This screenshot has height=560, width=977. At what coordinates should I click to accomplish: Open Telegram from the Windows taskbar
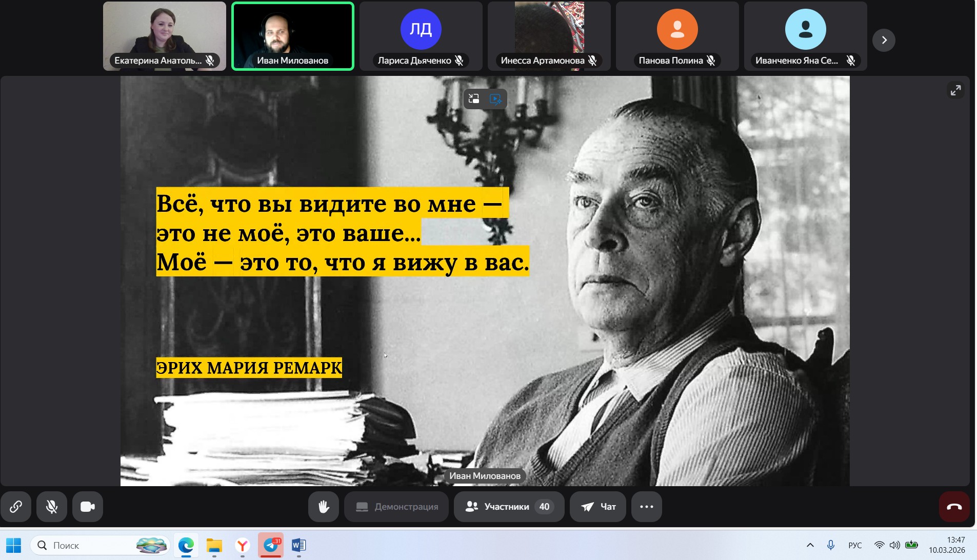pos(271,545)
